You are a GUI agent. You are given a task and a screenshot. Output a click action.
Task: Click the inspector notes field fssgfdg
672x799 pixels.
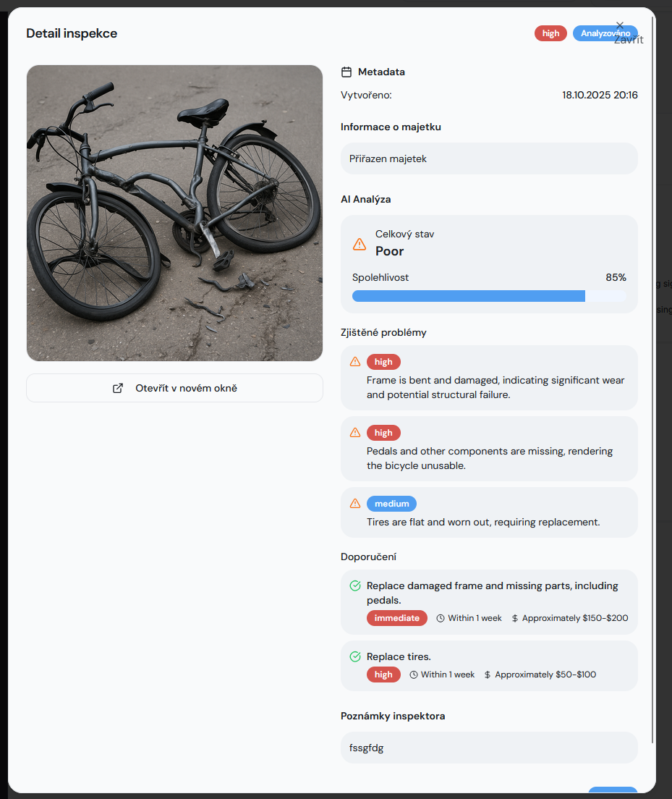coord(489,748)
